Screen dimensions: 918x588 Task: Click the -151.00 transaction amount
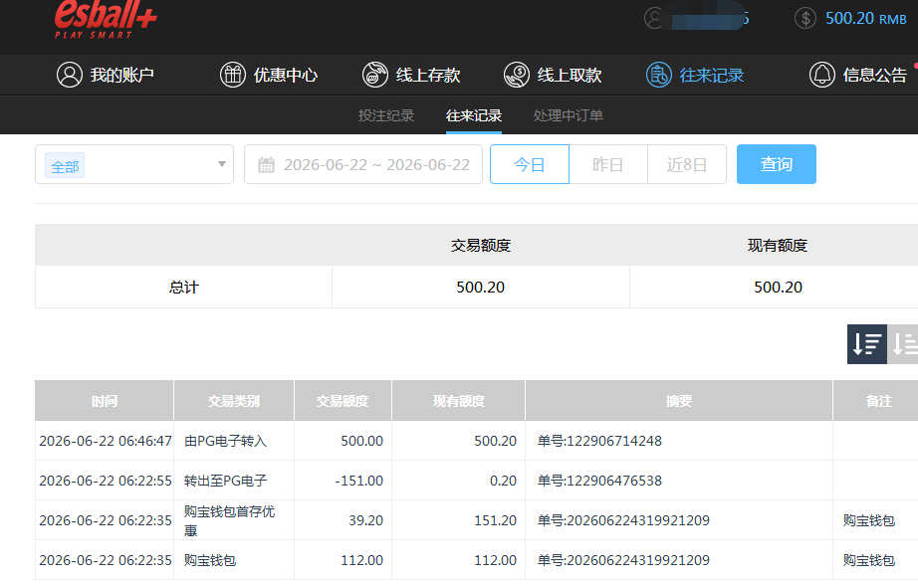358,481
